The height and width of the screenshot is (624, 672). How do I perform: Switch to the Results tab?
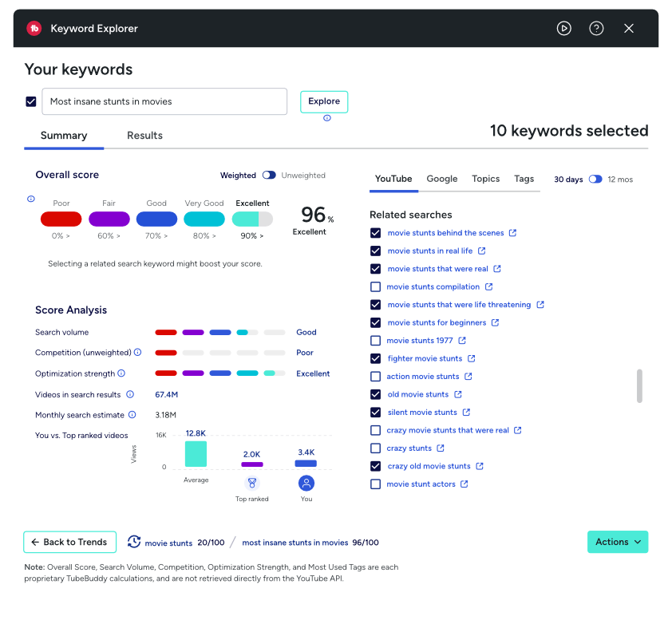[144, 136]
